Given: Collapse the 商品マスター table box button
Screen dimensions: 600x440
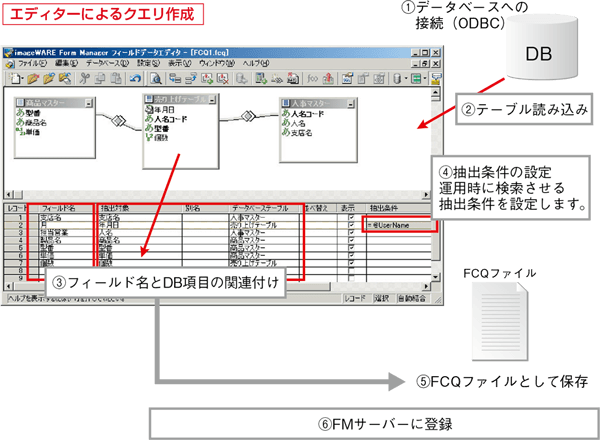Looking at the screenshot, I should click(x=87, y=101).
